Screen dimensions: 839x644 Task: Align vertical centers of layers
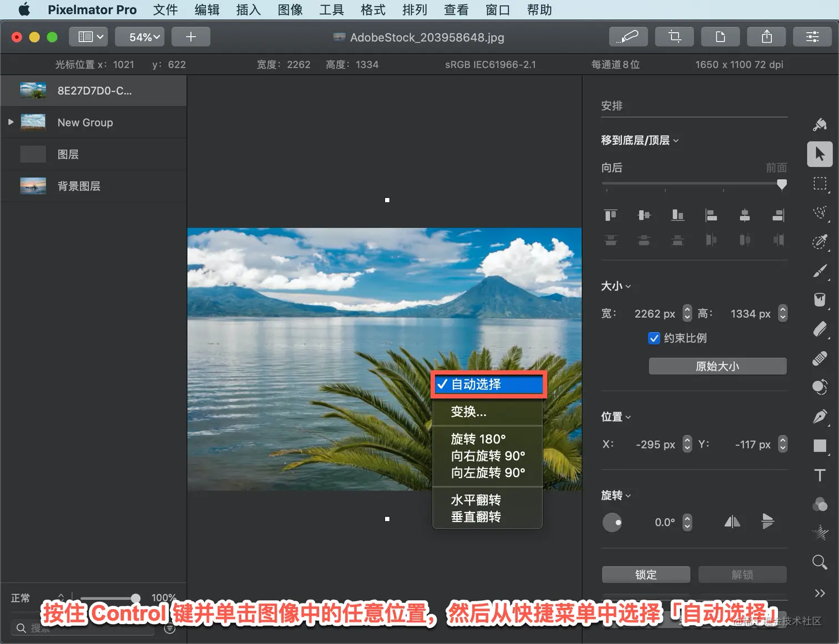[x=644, y=215]
